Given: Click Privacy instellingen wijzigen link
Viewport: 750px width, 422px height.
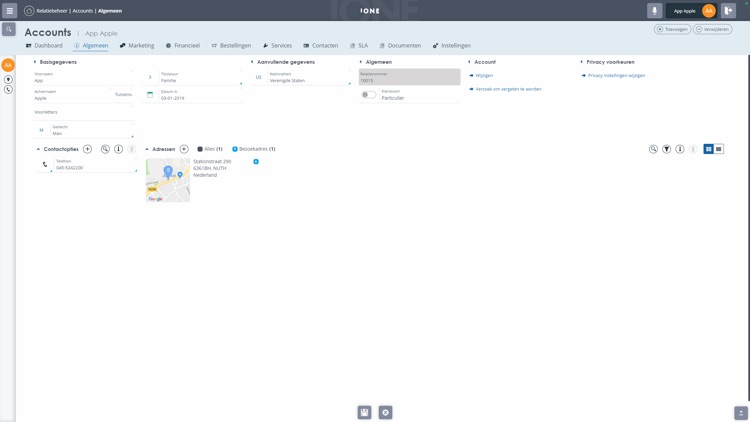Looking at the screenshot, I should point(614,76).
